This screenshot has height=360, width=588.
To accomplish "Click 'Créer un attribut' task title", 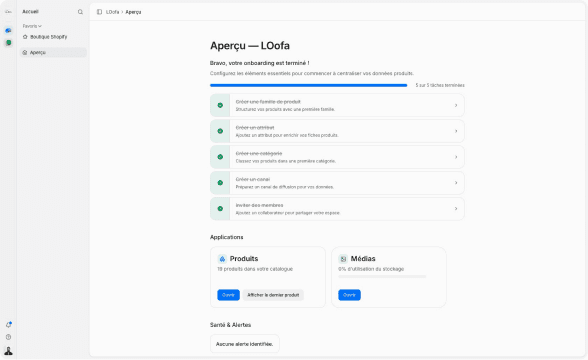I will point(255,128).
